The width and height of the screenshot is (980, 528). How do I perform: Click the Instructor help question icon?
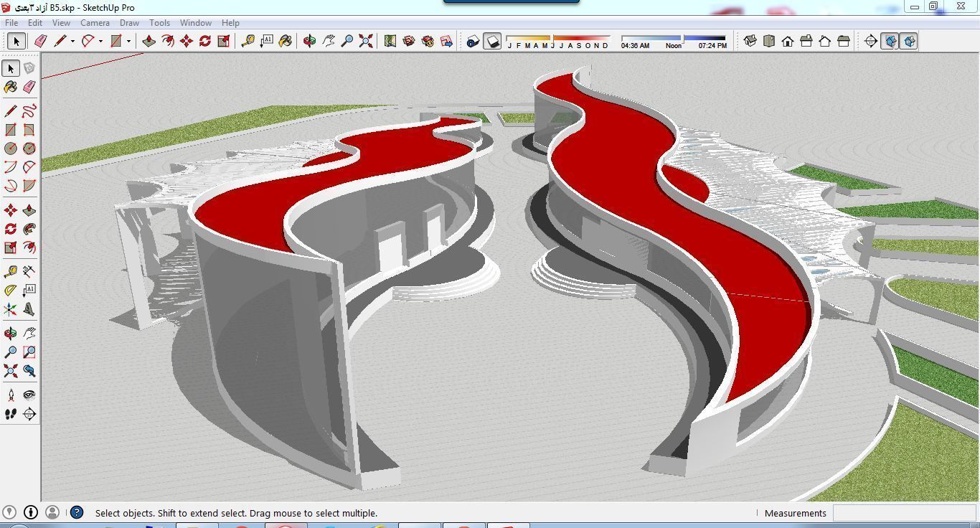pyautogui.click(x=77, y=512)
